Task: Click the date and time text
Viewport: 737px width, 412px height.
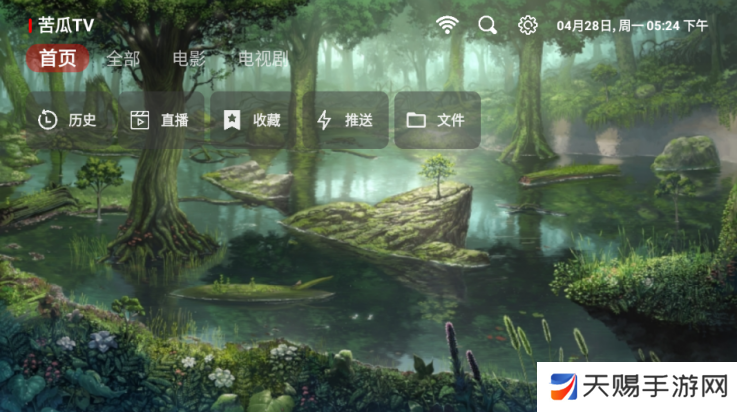Action: click(632, 25)
